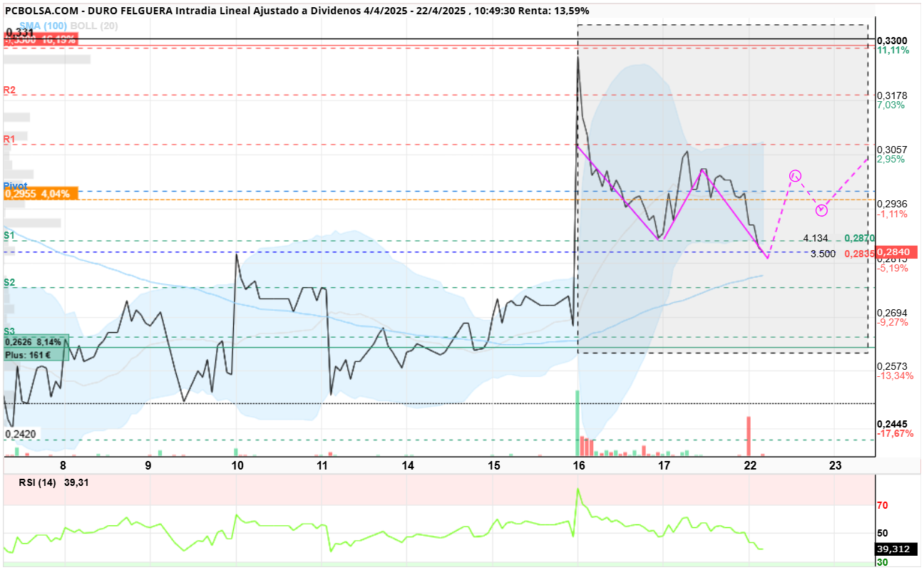This screenshot has width=924, height=570.
Task: Click date 10 on the time axis
Action: pos(237,466)
